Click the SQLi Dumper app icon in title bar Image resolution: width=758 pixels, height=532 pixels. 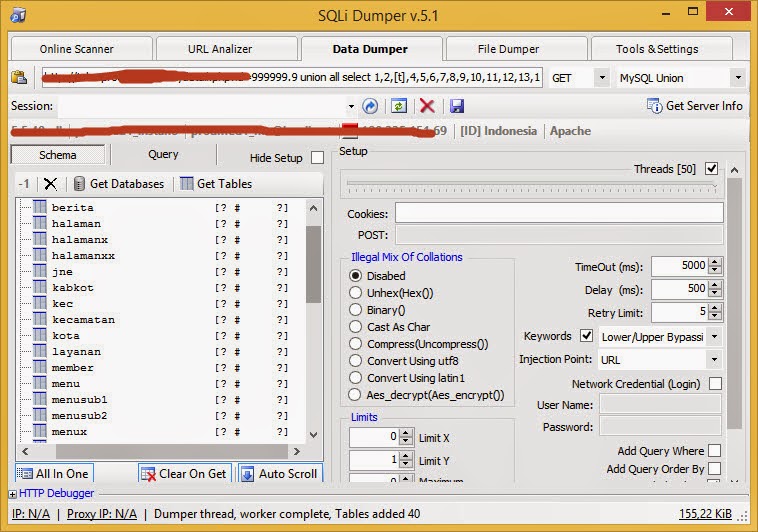(x=18, y=15)
